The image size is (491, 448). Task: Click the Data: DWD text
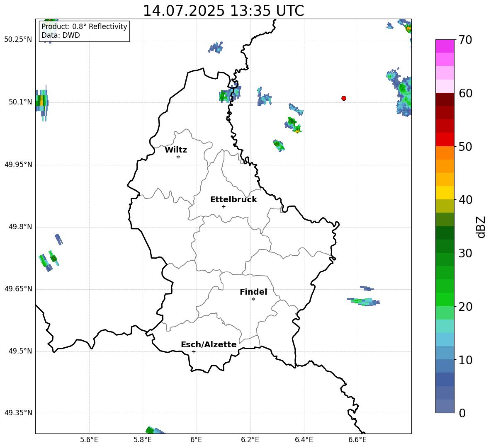pyautogui.click(x=61, y=35)
